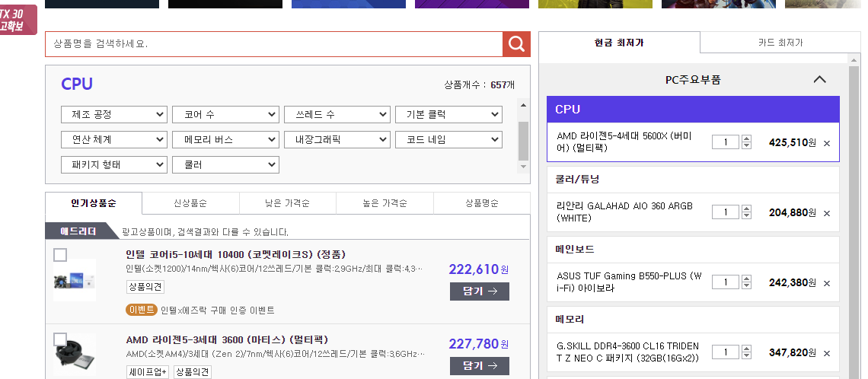The width and height of the screenshot is (868, 379).
Task: Click AMD 라이젠5-4세대 5600X cart item name
Action: (624, 142)
